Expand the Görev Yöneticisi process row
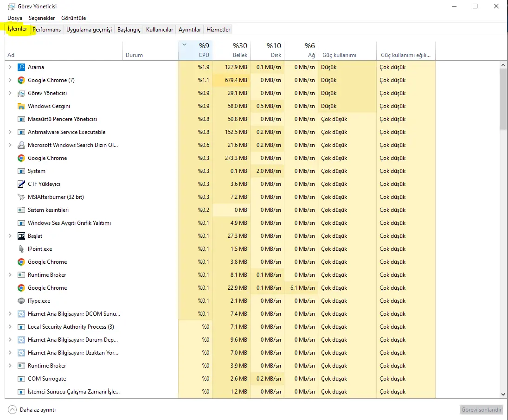Image resolution: width=508 pixels, height=420 pixels. point(10,93)
